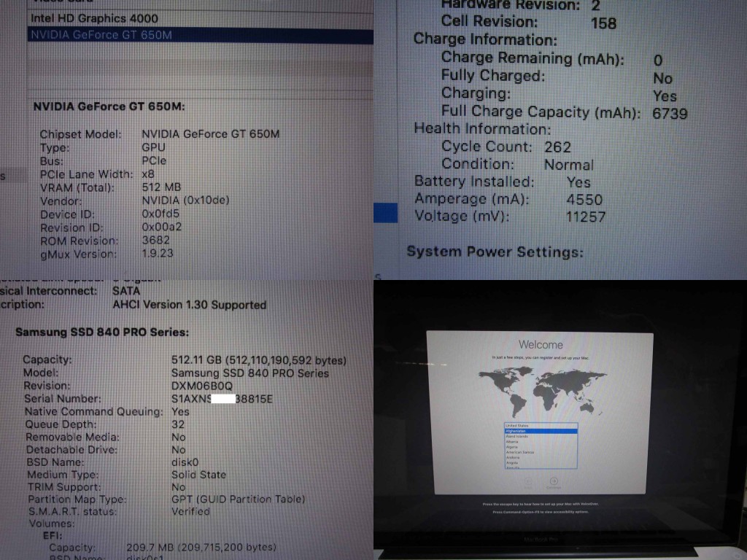
Task: Click the Charge Remaining value "0"
Action: [x=658, y=61]
